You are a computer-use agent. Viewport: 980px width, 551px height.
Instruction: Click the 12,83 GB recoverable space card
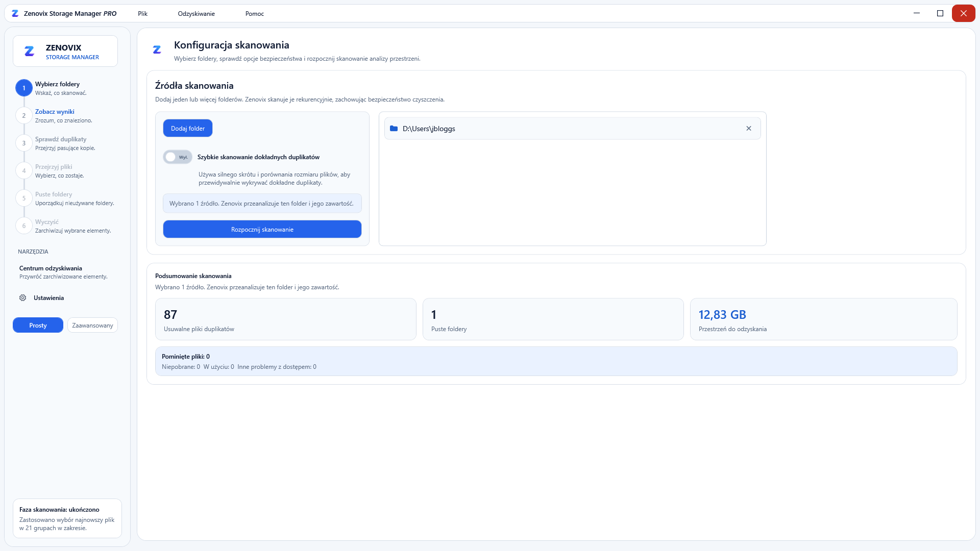(x=824, y=319)
